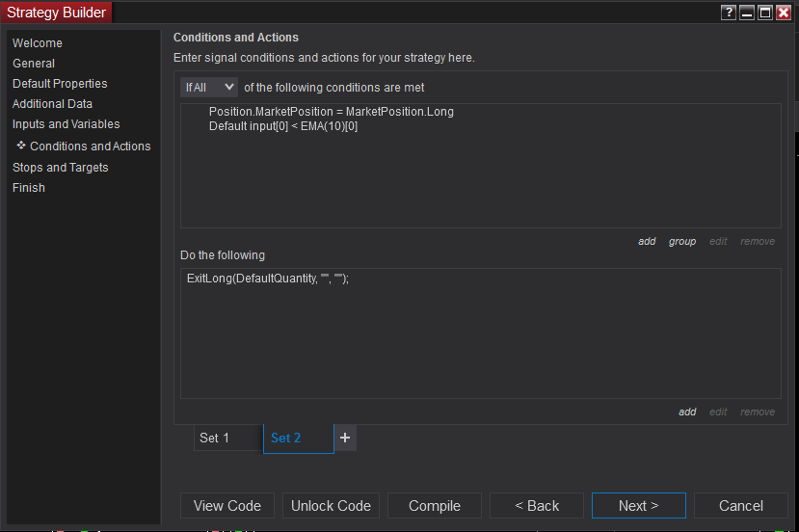The image size is (799, 532).
Task: Select the Set 2 tab
Action: click(298, 438)
